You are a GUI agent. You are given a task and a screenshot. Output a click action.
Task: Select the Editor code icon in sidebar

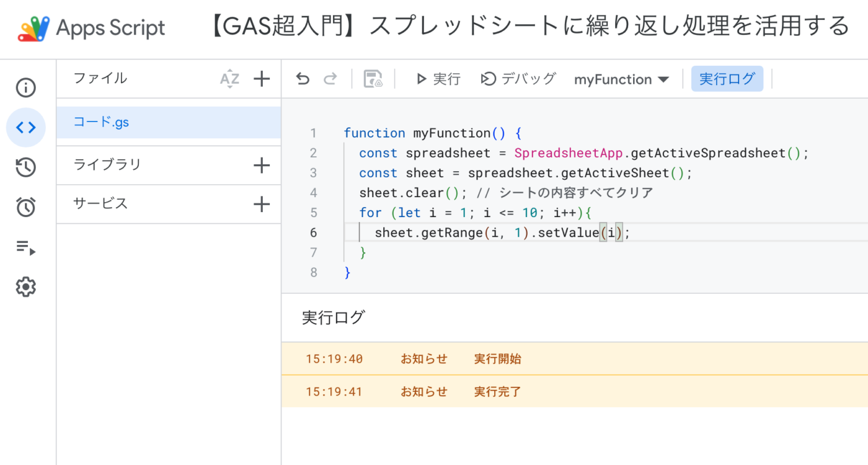[25, 128]
